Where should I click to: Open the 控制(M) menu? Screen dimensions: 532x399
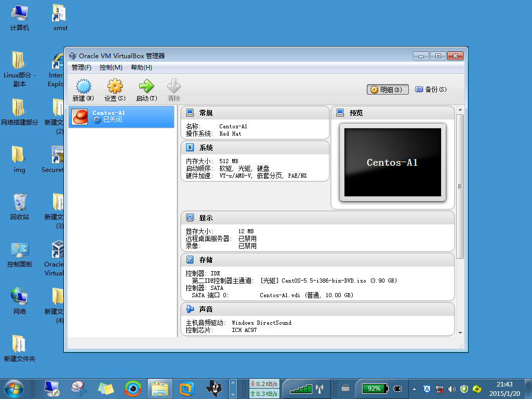(x=111, y=68)
